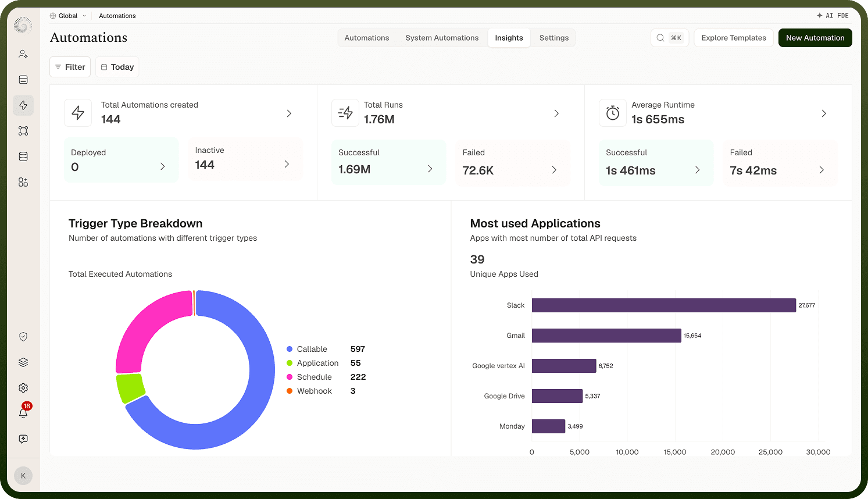Expand Average Runtime details chevron
Screen dimensions: 868x499
[824, 113]
